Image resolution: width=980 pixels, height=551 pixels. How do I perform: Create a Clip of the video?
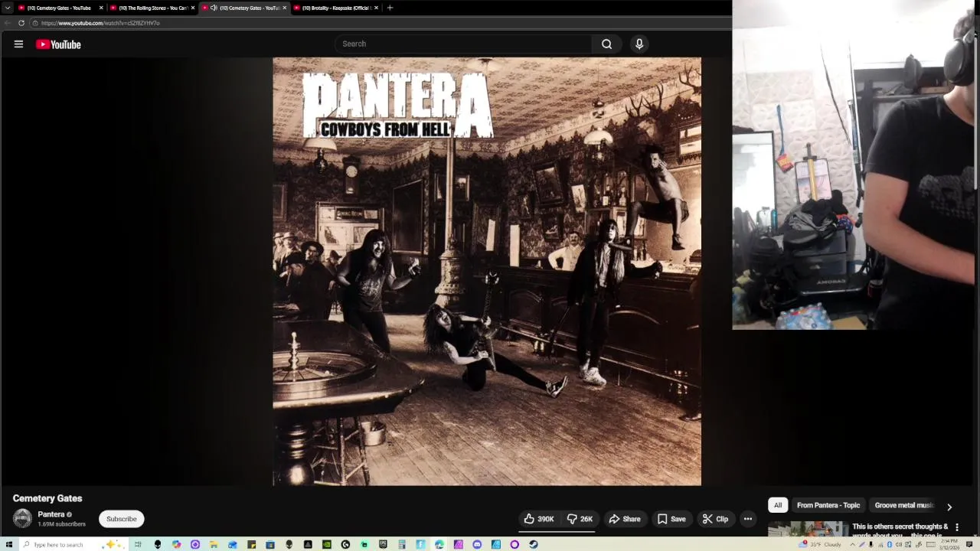[715, 519]
